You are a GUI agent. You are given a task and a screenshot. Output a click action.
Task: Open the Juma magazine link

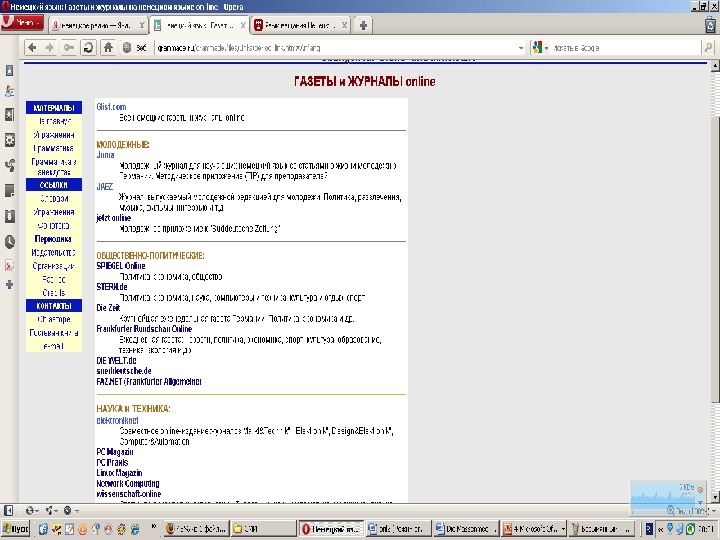(105, 155)
